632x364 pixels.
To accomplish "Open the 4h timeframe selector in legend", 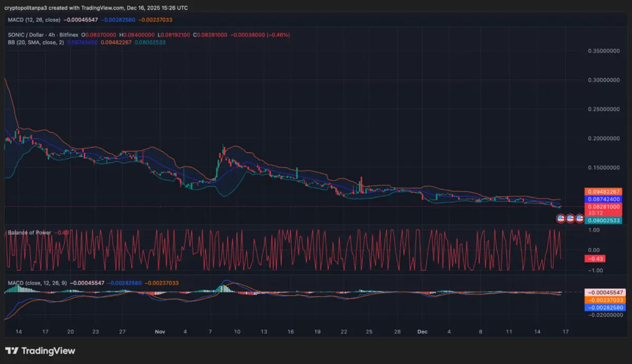I will [x=51, y=34].
